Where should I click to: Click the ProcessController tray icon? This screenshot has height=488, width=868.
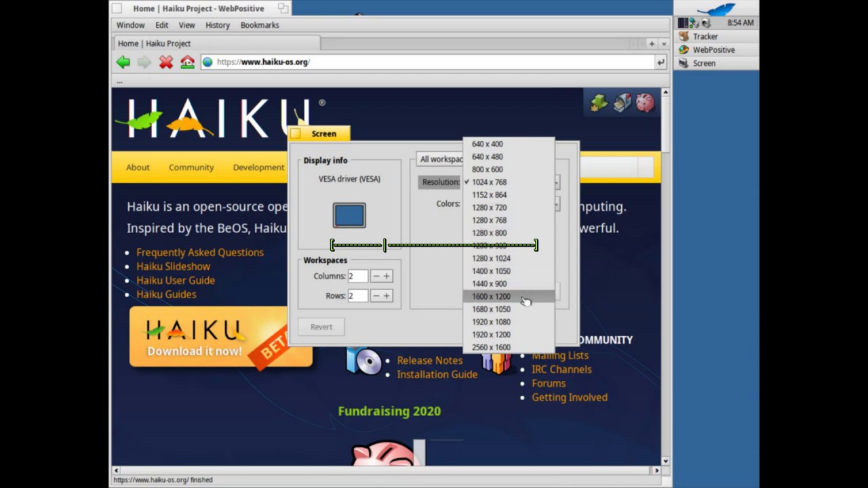point(683,22)
